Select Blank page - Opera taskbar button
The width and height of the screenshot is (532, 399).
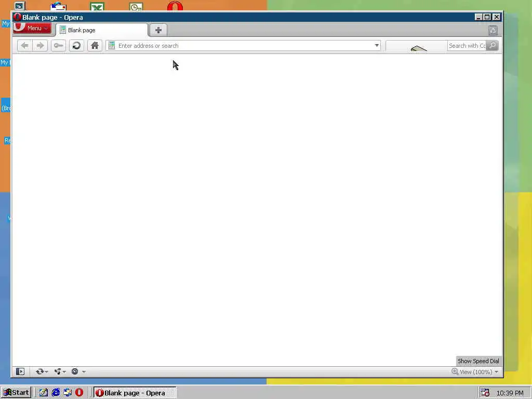(135, 393)
